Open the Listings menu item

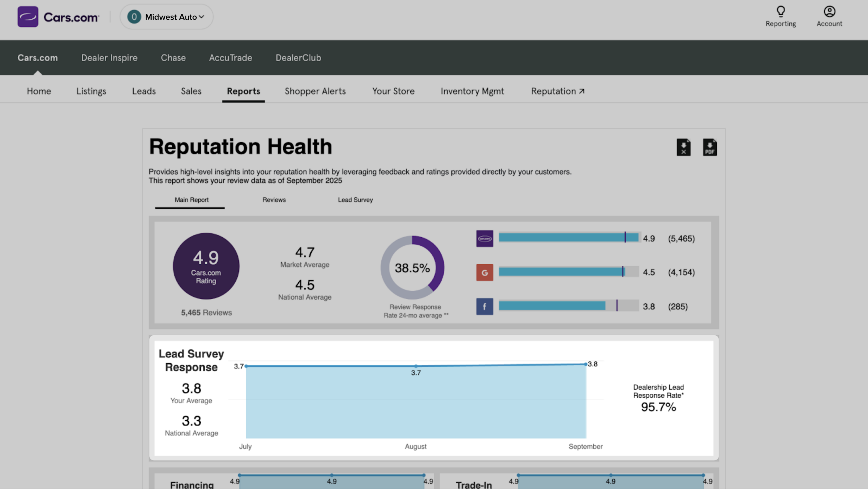pyautogui.click(x=91, y=91)
